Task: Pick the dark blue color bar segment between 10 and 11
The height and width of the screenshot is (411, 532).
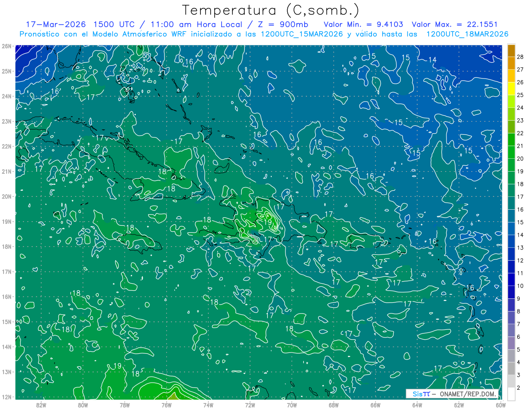Action: [511, 279]
